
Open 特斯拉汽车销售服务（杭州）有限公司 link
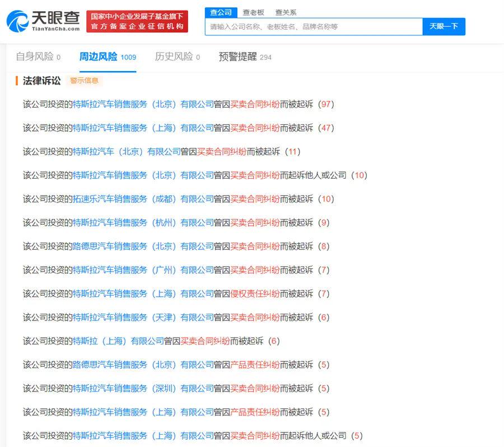[x=143, y=222]
